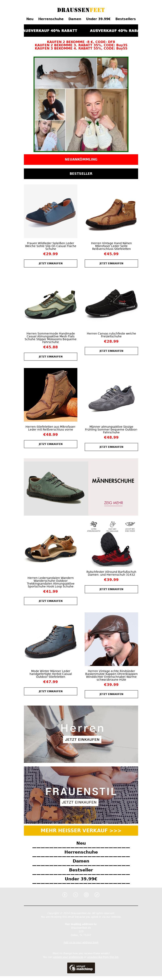Select the Damen item in top navigation
Image resolution: width=162 pixels, height=980 pixels.
[x=75, y=19]
